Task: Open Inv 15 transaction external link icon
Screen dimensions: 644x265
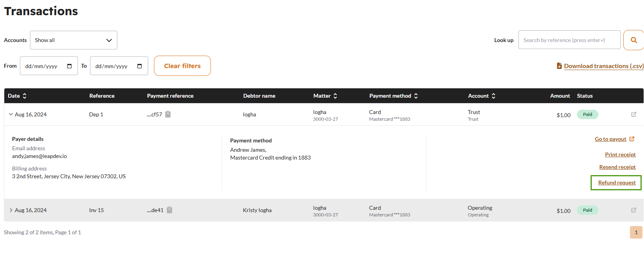Action: (x=633, y=210)
